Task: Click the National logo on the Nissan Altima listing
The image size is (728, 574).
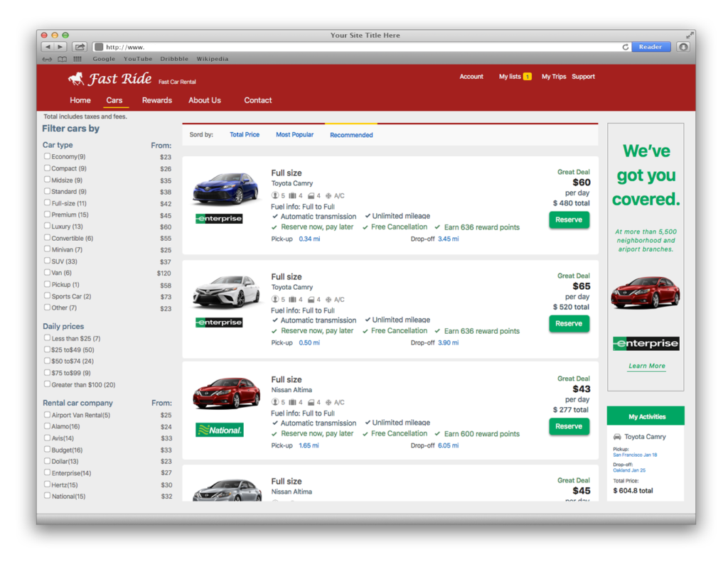Action: (219, 430)
